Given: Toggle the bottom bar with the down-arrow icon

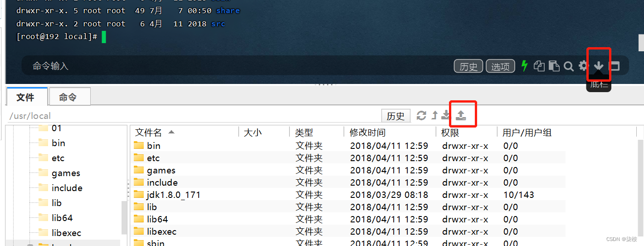Looking at the screenshot, I should click(x=599, y=66).
